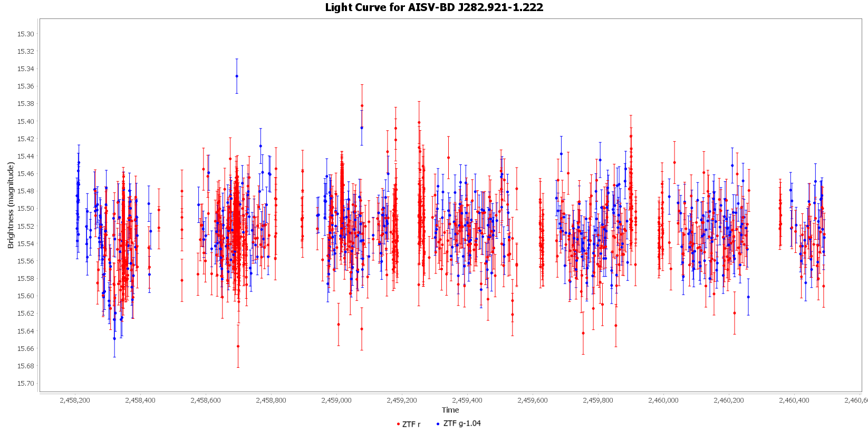Click the y-axis tick label 15.36

(x=25, y=86)
